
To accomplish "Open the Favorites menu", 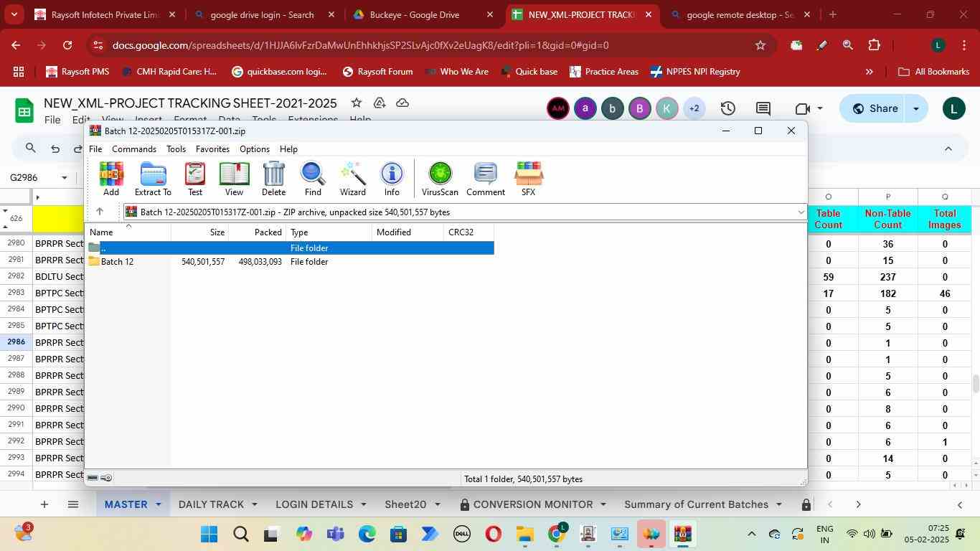I will pyautogui.click(x=212, y=149).
